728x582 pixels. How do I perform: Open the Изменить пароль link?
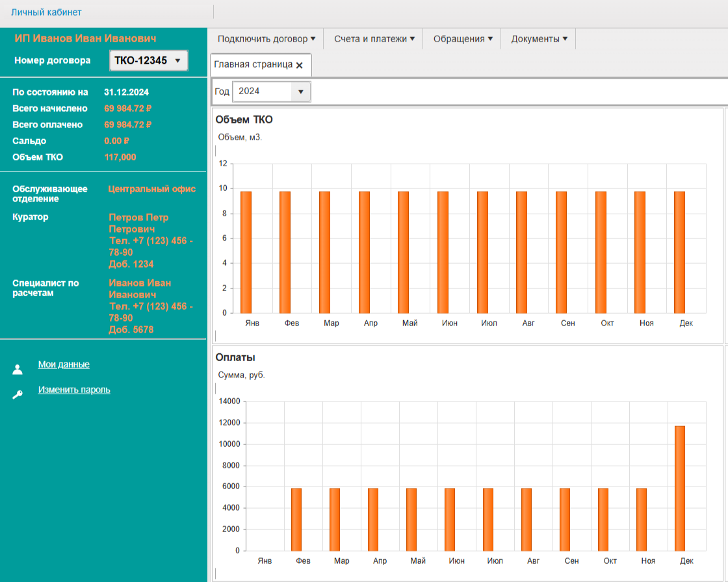click(74, 390)
